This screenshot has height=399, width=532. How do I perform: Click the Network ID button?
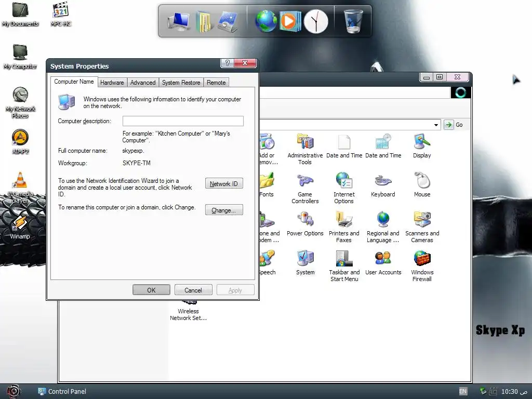click(224, 183)
